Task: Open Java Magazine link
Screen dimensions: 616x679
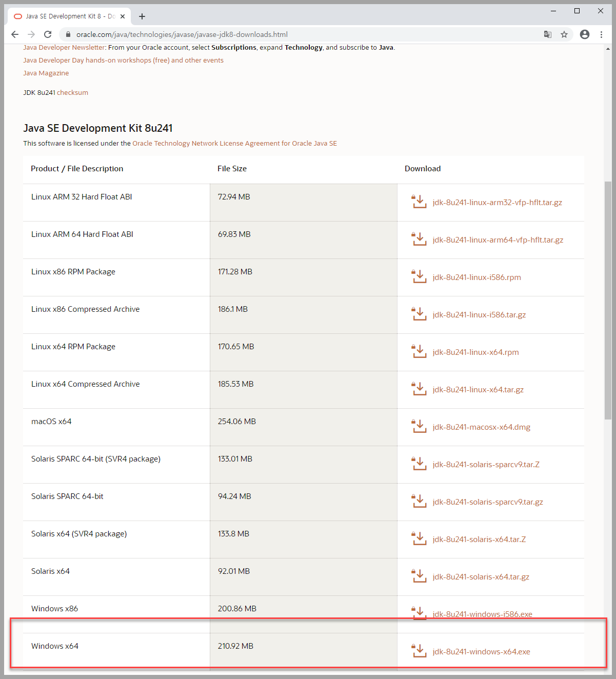Action: tap(46, 73)
